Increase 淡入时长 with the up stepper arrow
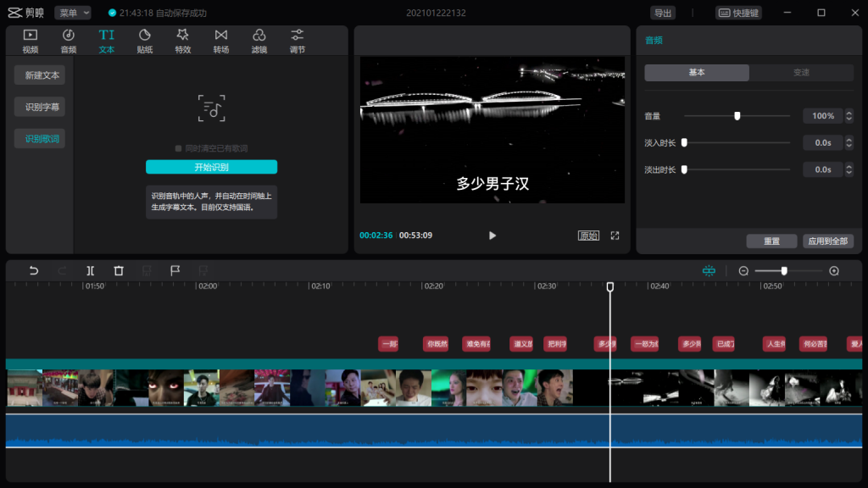Image resolution: width=868 pixels, height=488 pixels. 849,140
